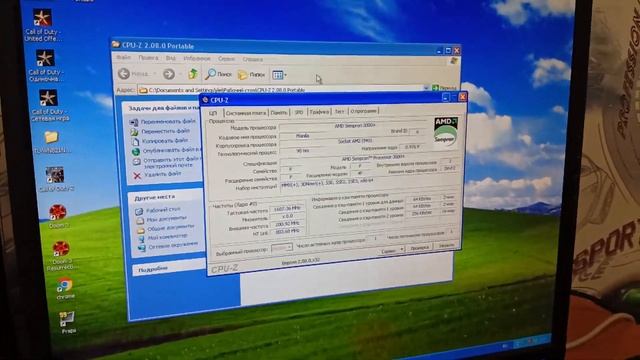640x360 pixels.
Task: Click Delete file (Удалить файл) task
Action: pyautogui.click(x=162, y=174)
